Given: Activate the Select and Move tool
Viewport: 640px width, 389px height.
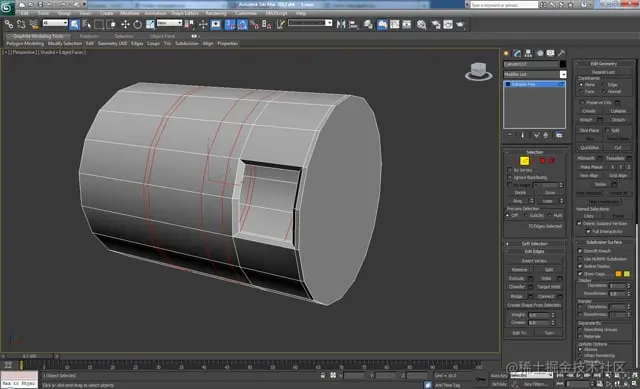Looking at the screenshot, I should pos(125,24).
